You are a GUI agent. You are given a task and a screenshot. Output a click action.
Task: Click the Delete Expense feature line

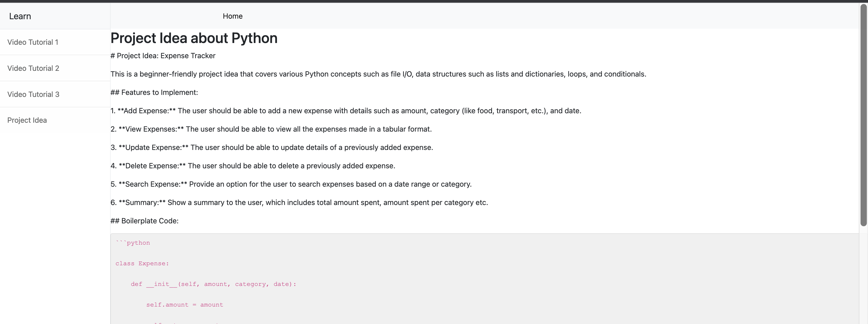(x=253, y=166)
